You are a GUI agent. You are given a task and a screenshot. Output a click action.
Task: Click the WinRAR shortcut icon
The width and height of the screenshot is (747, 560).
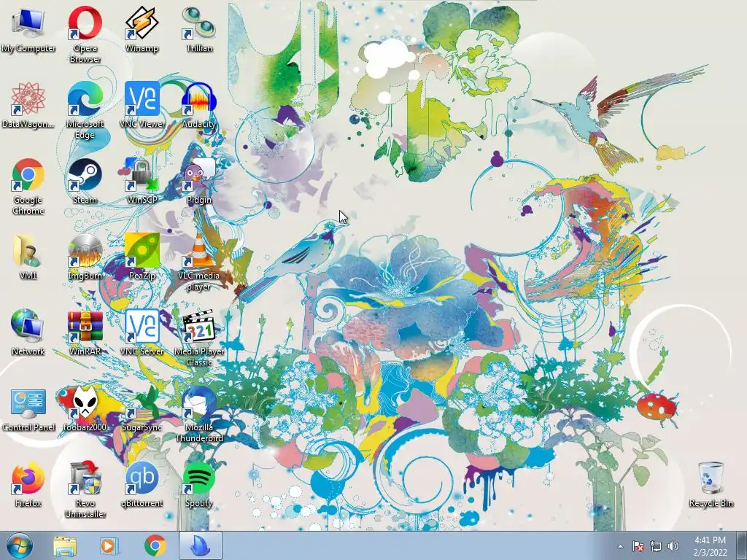tap(85, 332)
